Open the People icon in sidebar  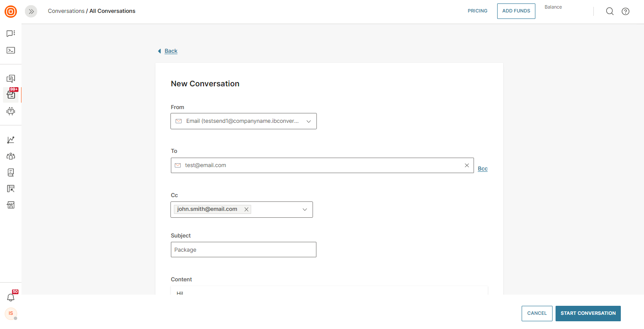11,156
